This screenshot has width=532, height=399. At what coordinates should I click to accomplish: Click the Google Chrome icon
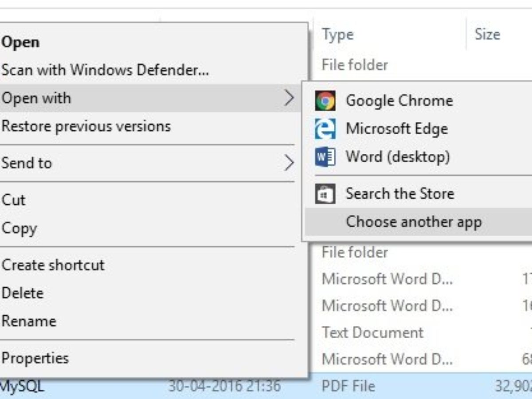[325, 101]
